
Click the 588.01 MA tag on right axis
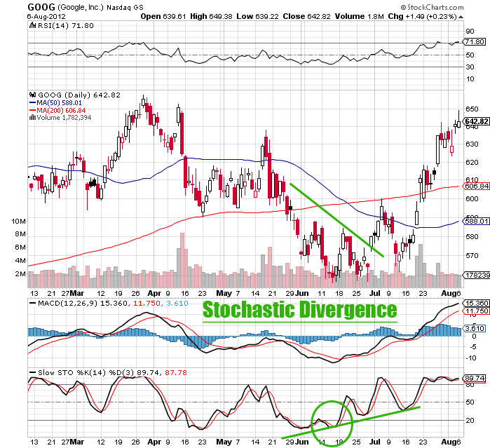pyautogui.click(x=476, y=222)
